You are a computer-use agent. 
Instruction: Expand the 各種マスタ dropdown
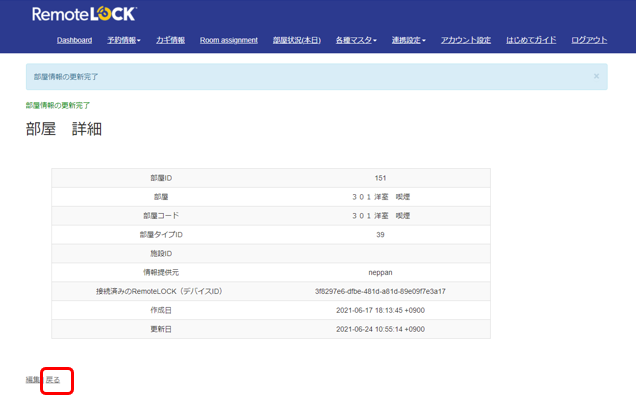pyautogui.click(x=356, y=40)
